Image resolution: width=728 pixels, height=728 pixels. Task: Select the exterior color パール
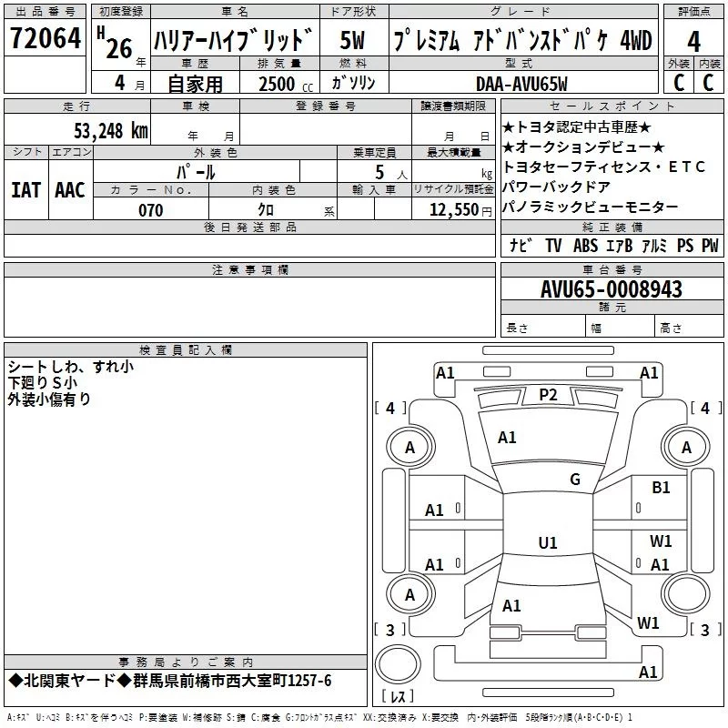[x=196, y=172]
